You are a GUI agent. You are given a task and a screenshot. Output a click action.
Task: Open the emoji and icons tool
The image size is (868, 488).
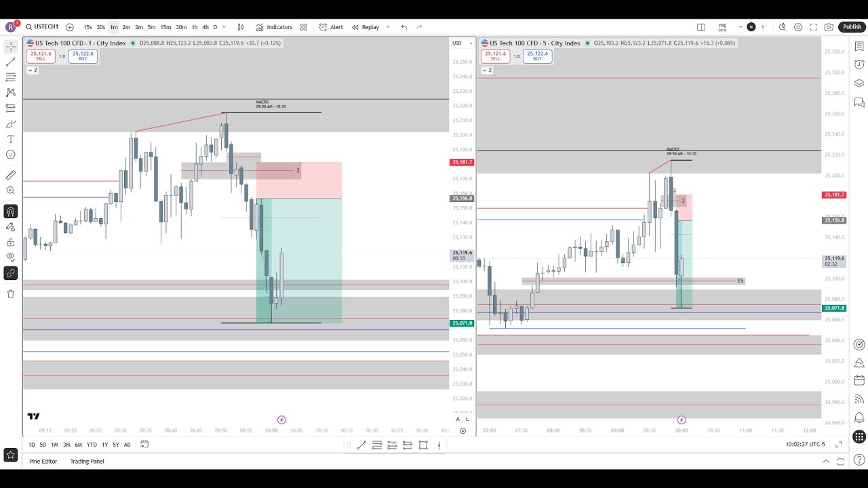[10, 155]
